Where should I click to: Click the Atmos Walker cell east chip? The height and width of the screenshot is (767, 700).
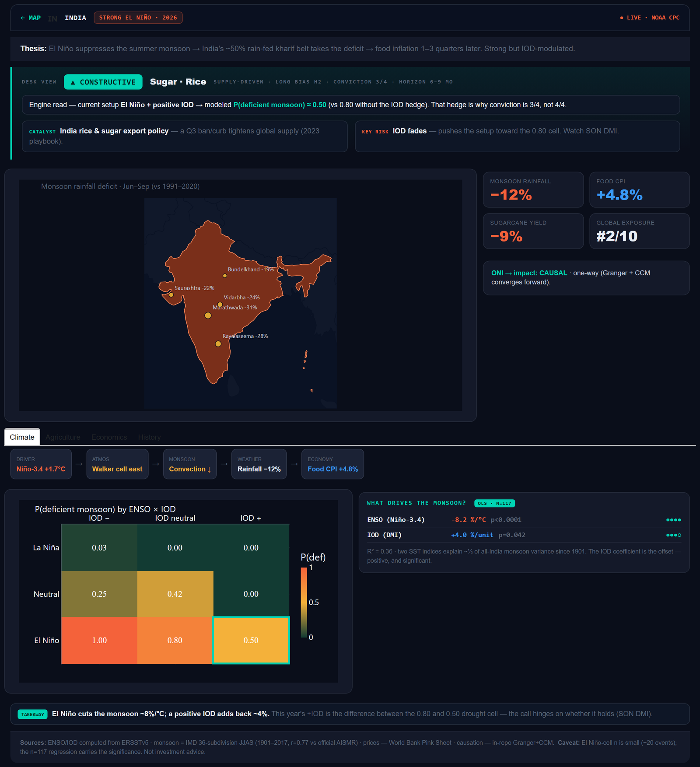click(x=117, y=464)
